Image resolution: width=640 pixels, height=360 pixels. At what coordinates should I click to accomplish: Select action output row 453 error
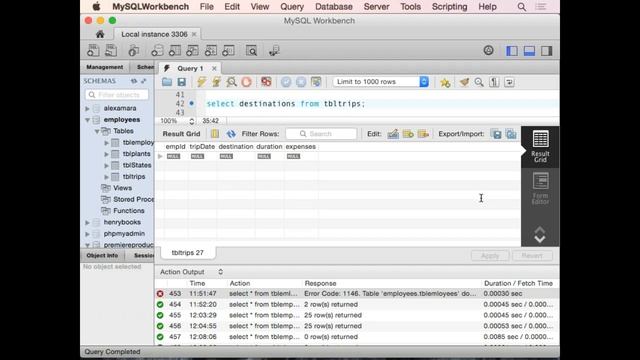tap(357, 293)
